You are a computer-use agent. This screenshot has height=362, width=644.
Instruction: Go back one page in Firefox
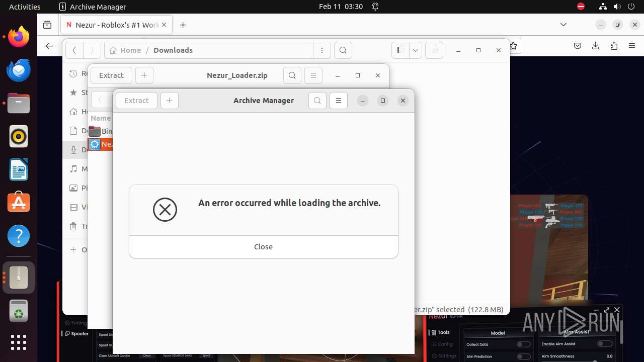pos(49,46)
